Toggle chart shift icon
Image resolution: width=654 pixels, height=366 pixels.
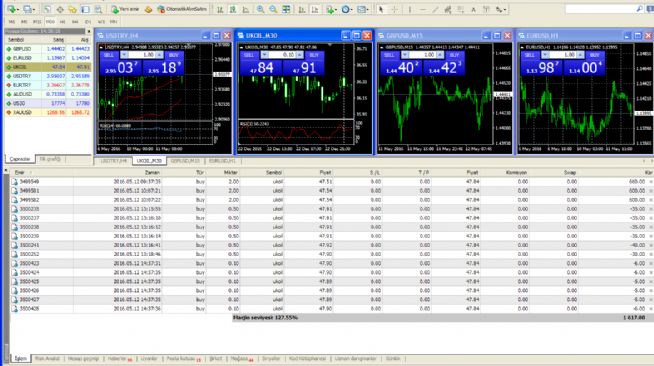[x=315, y=9]
